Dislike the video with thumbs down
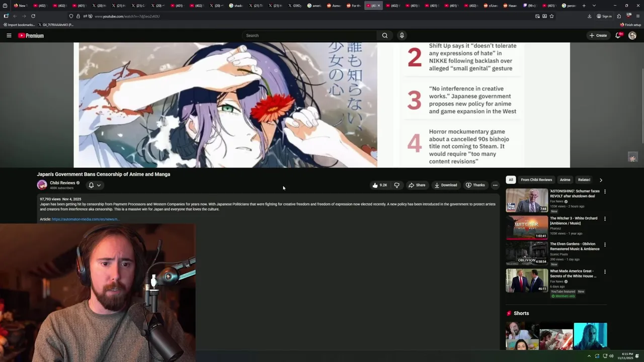 397,185
